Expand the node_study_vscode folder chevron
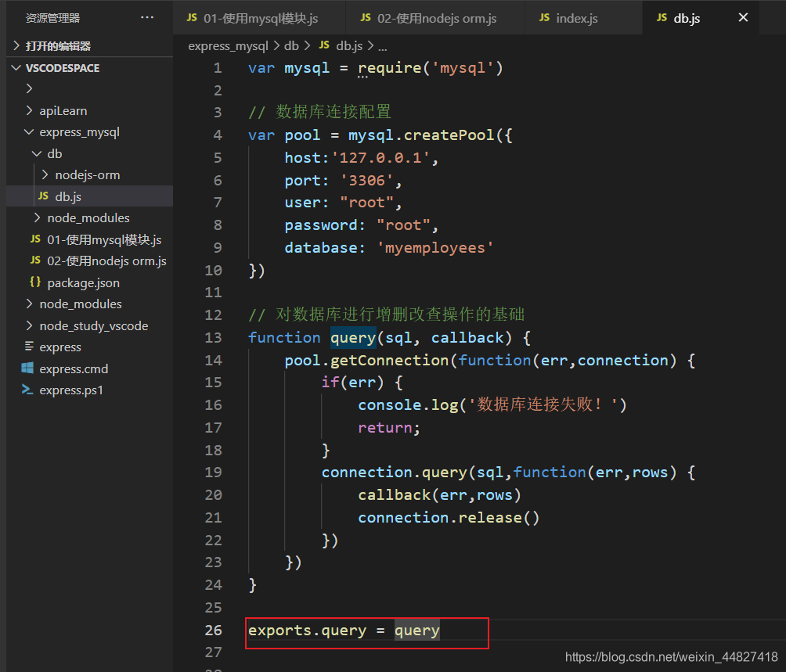 click(30, 325)
